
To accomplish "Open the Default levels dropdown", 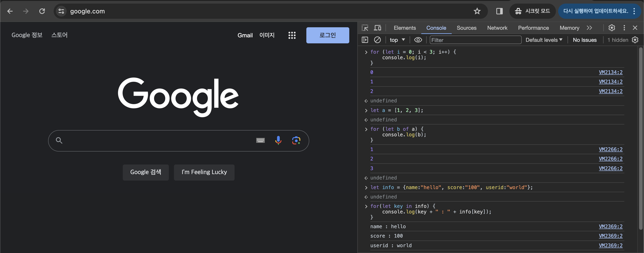I will pyautogui.click(x=544, y=40).
